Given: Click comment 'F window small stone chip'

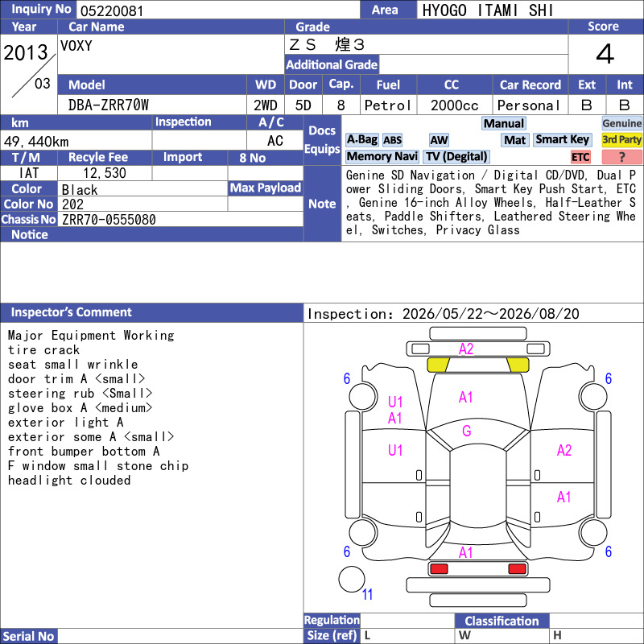Looking at the screenshot, I should click(98, 466).
